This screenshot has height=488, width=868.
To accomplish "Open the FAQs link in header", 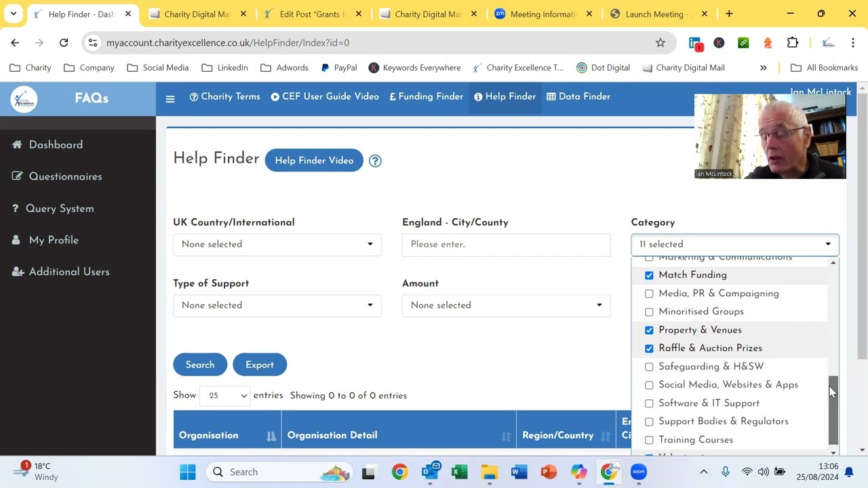I will (92, 98).
